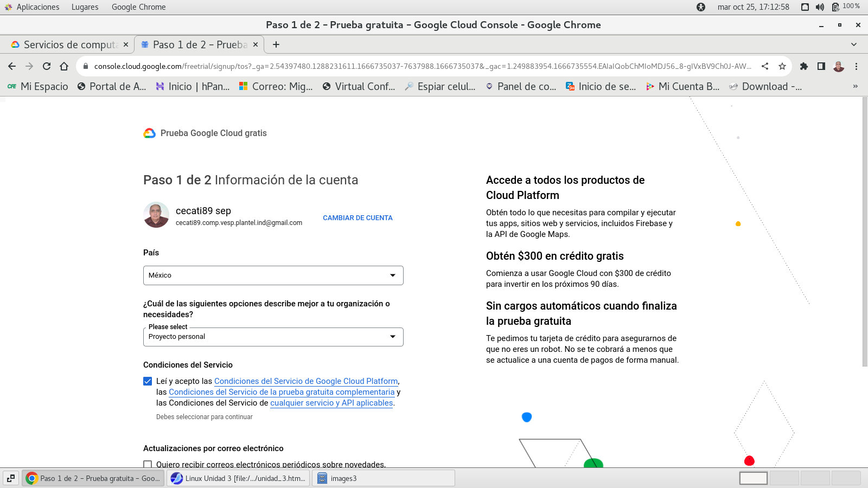
Task: Click the system volume icon
Action: click(x=820, y=7)
